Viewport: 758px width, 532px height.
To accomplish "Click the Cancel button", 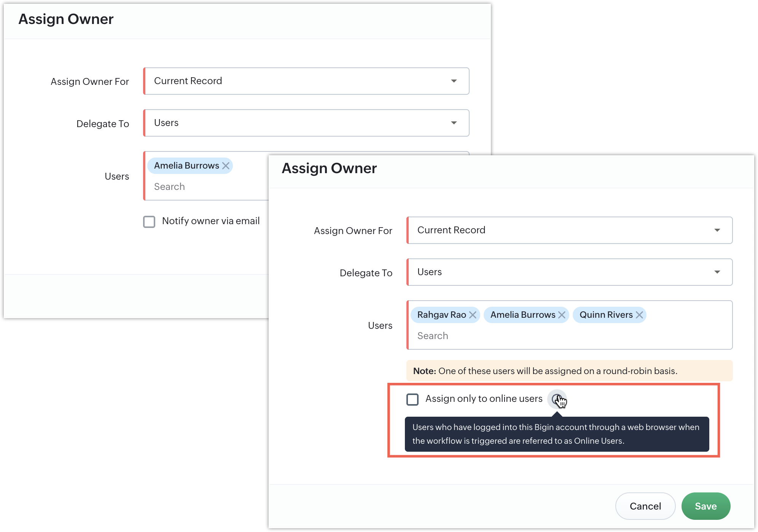I will pyautogui.click(x=645, y=506).
